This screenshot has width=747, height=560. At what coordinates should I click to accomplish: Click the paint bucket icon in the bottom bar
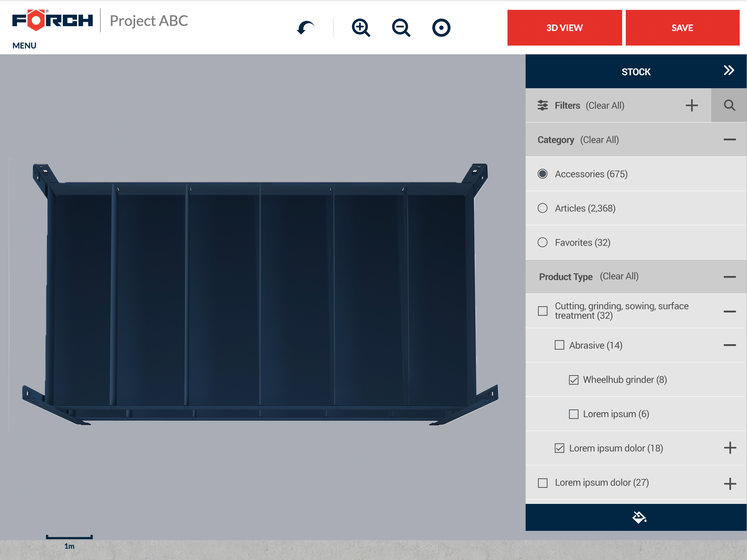click(639, 517)
